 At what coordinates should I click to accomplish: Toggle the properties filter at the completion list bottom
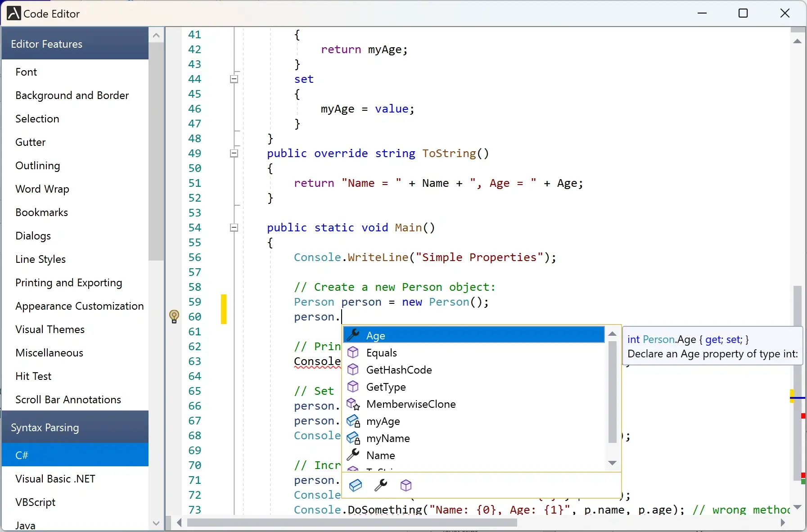[x=356, y=486]
